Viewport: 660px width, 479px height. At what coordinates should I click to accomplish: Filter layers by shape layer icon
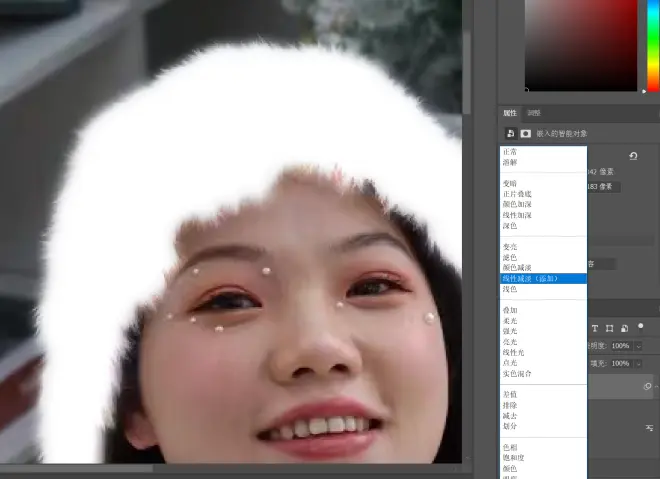609,328
